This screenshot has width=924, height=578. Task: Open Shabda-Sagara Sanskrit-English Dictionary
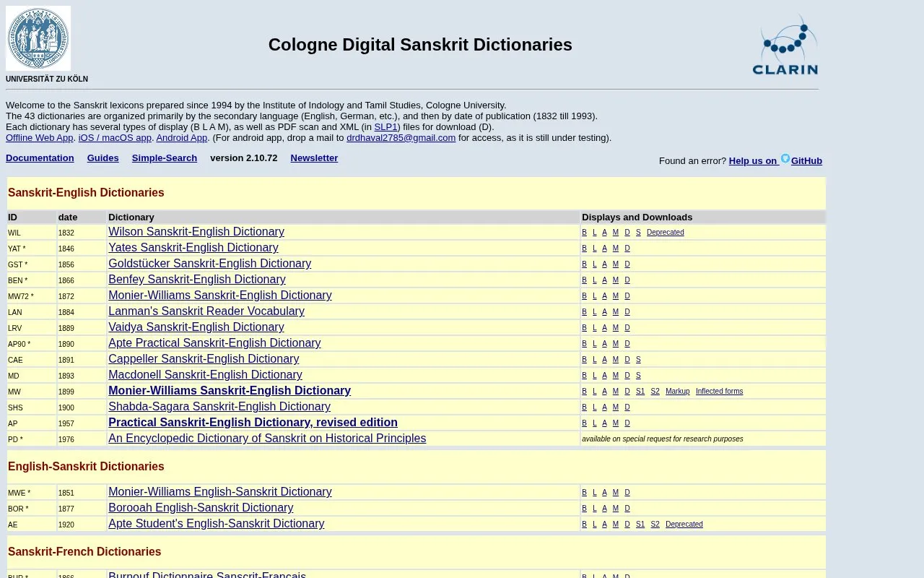(219, 407)
